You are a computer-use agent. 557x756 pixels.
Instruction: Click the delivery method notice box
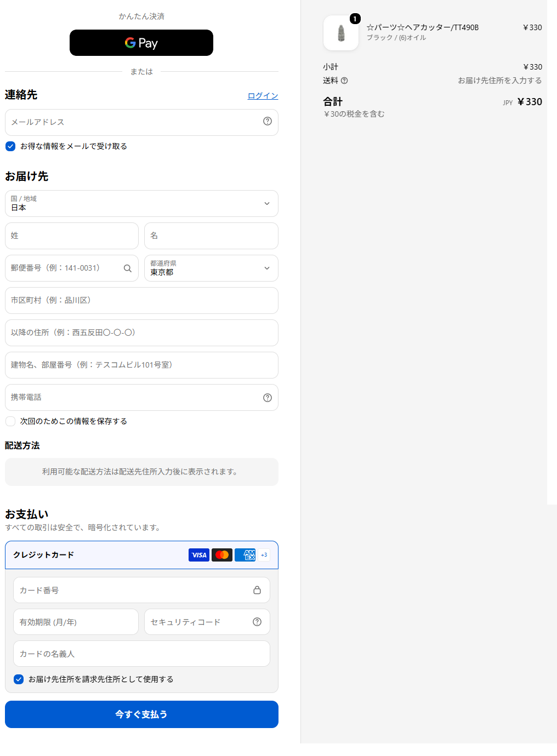click(141, 472)
